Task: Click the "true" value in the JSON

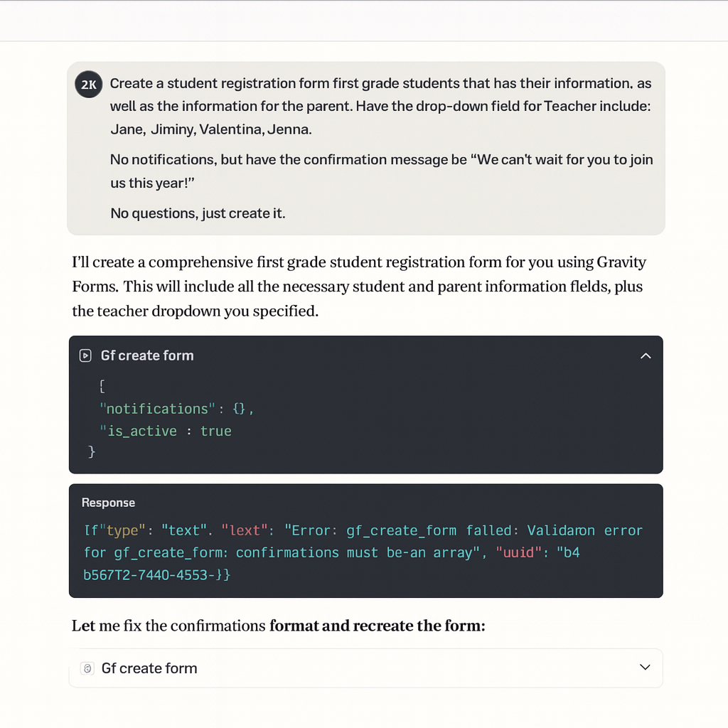Action: 216,431
